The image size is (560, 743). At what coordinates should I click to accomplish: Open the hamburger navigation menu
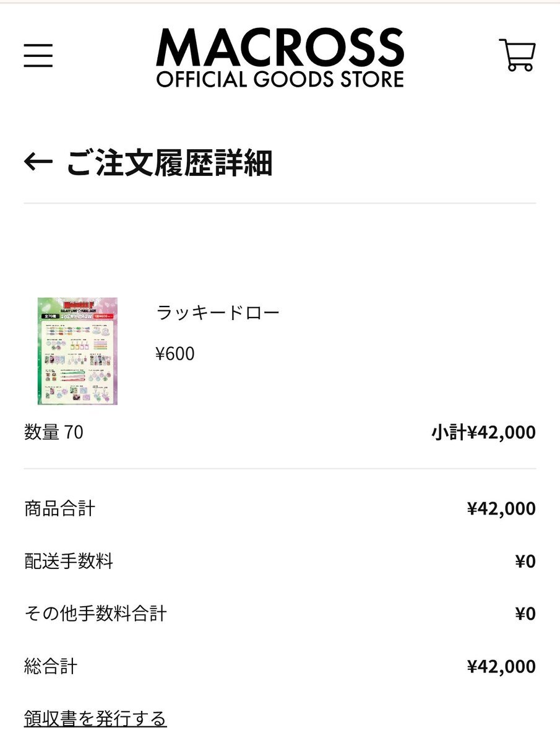(38, 56)
